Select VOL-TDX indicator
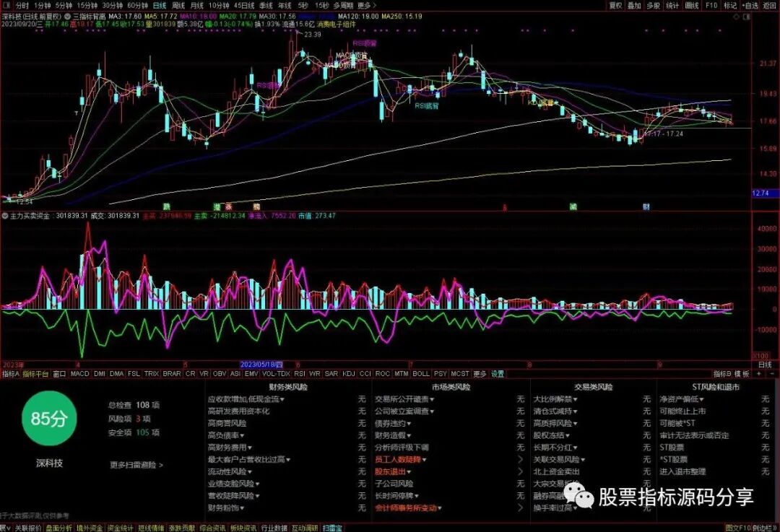 (276, 373)
